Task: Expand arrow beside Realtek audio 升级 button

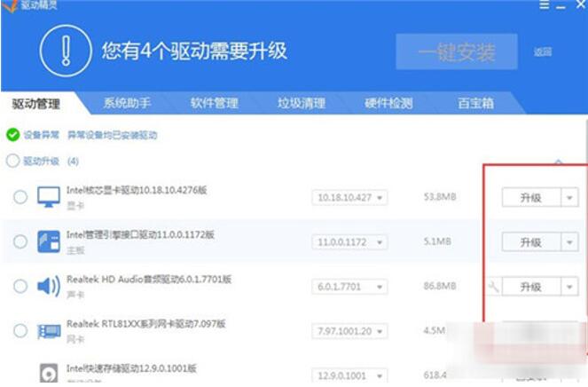Action: [569, 287]
